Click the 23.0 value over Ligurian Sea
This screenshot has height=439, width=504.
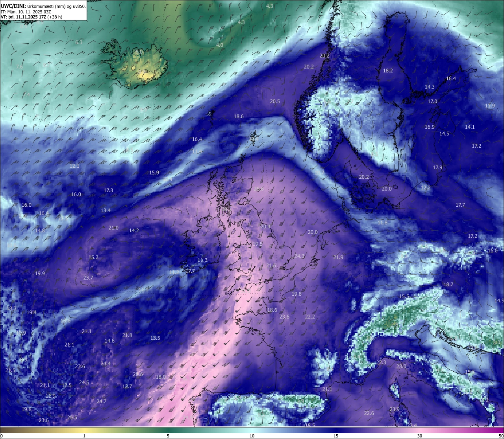coord(401,367)
